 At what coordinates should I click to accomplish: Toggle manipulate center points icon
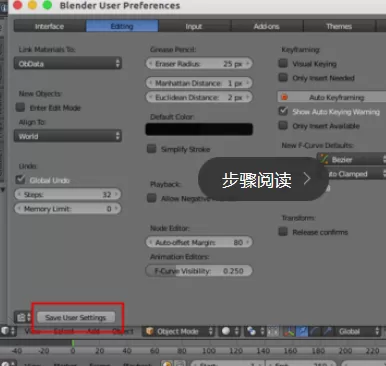[273, 331]
